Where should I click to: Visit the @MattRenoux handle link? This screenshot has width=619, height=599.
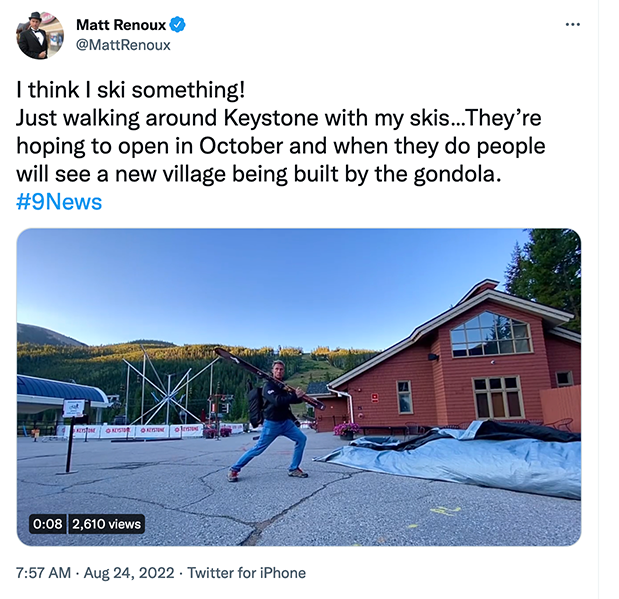point(123,45)
